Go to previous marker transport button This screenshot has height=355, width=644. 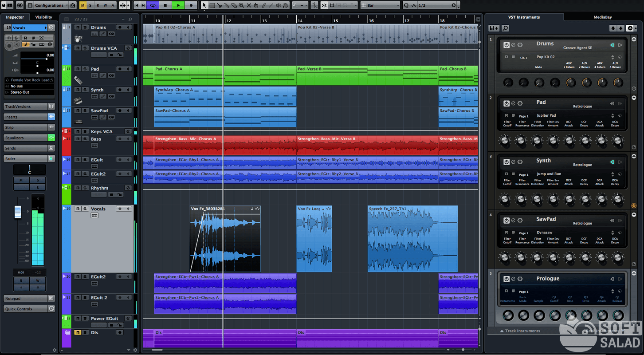point(137,5)
